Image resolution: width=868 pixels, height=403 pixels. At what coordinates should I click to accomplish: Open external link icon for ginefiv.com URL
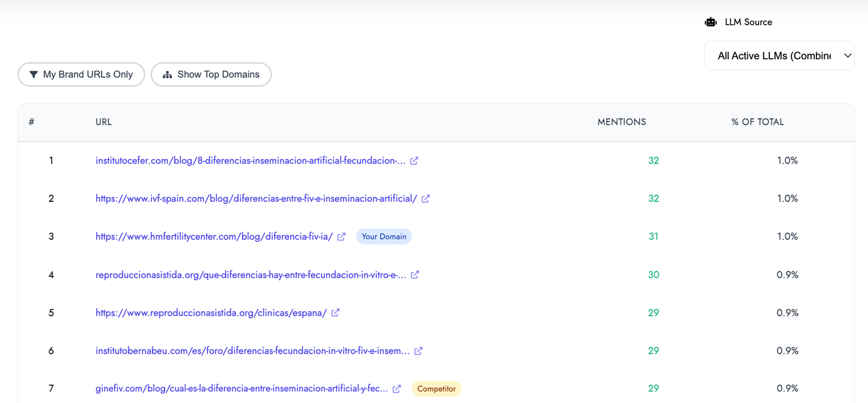click(x=397, y=389)
